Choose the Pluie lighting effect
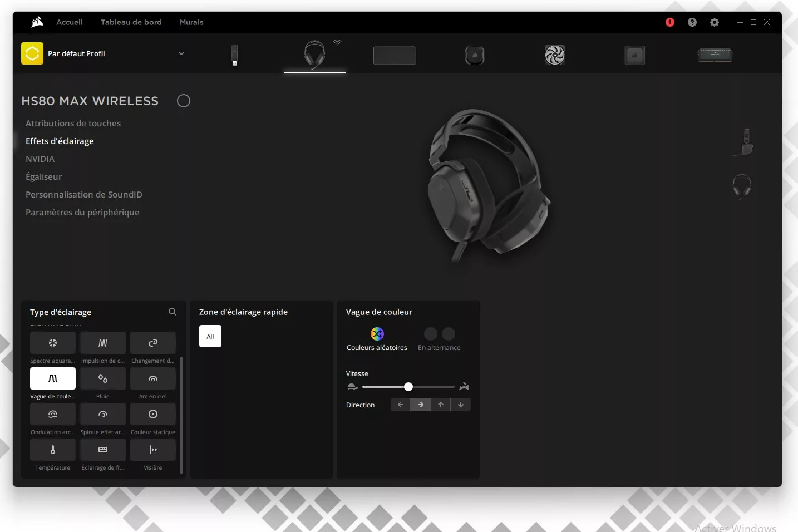This screenshot has width=798, height=532. [103, 378]
